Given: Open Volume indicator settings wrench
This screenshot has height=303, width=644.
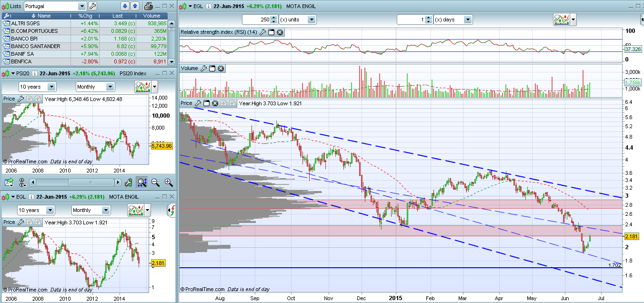Looking at the screenshot, I should tap(203, 68).
